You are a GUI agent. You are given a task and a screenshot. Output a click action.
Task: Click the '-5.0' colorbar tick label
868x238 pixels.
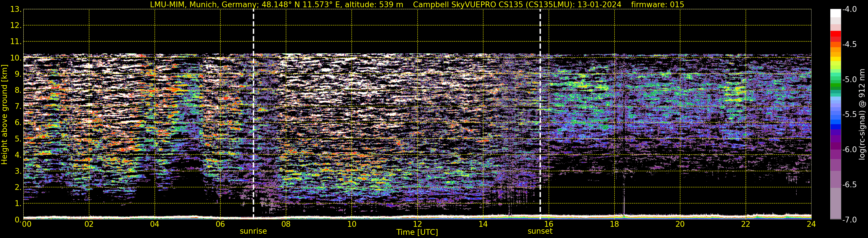[849, 80]
